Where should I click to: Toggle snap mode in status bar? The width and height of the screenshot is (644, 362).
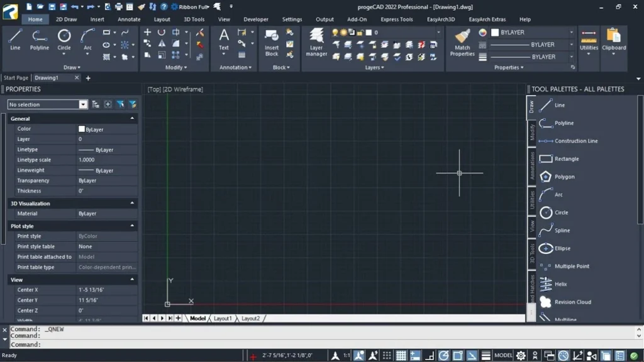click(x=387, y=356)
